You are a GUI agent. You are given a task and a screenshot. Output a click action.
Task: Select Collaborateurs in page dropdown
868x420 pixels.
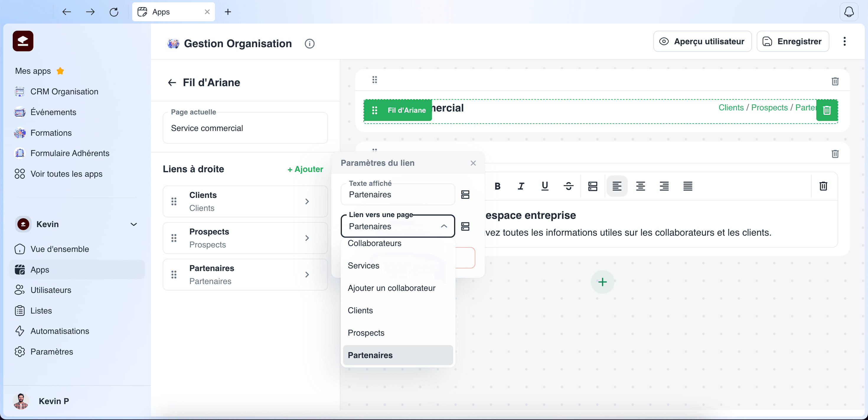398,243
